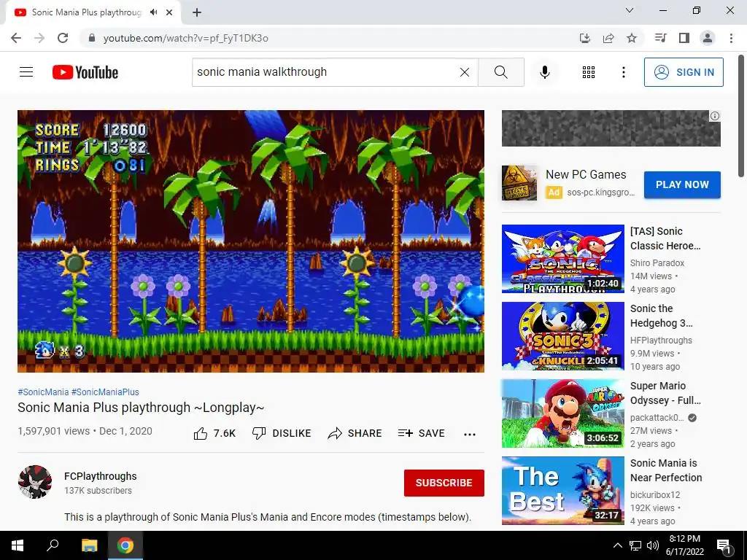Open the YouTube settings three-dot menu
The height and width of the screenshot is (560, 747).
pyautogui.click(x=623, y=72)
